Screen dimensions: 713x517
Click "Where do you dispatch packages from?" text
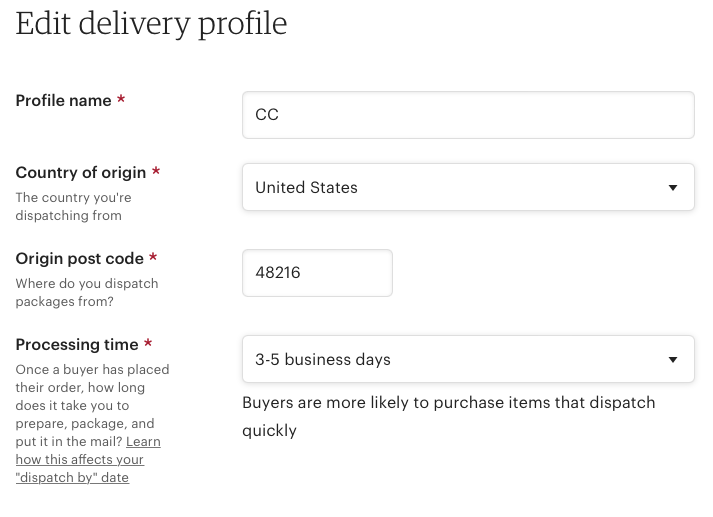(87, 292)
